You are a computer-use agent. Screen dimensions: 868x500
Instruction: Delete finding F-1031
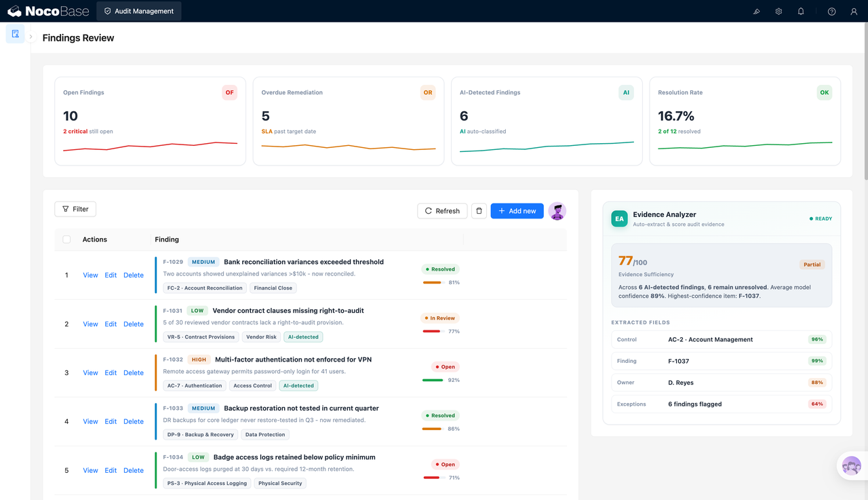pos(134,324)
